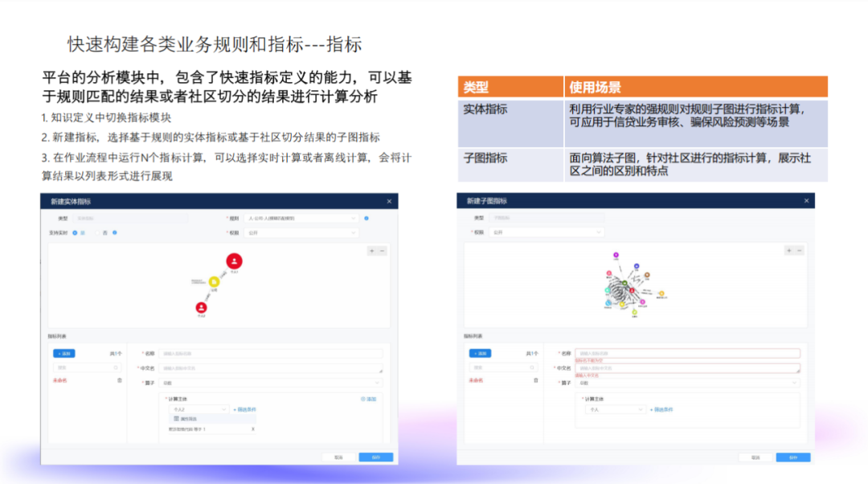This screenshot has height=484, width=868.
Task: Select 未命名 item in 新建子图指标 list
Action: click(x=476, y=380)
